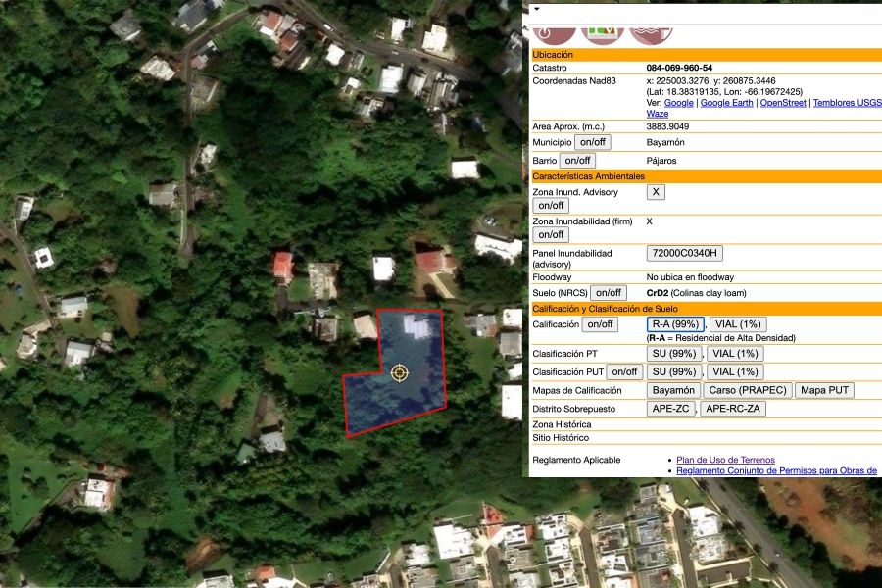The height and width of the screenshot is (588, 882).
Task: Click the crosshair marker on the parcel
Action: click(x=400, y=372)
